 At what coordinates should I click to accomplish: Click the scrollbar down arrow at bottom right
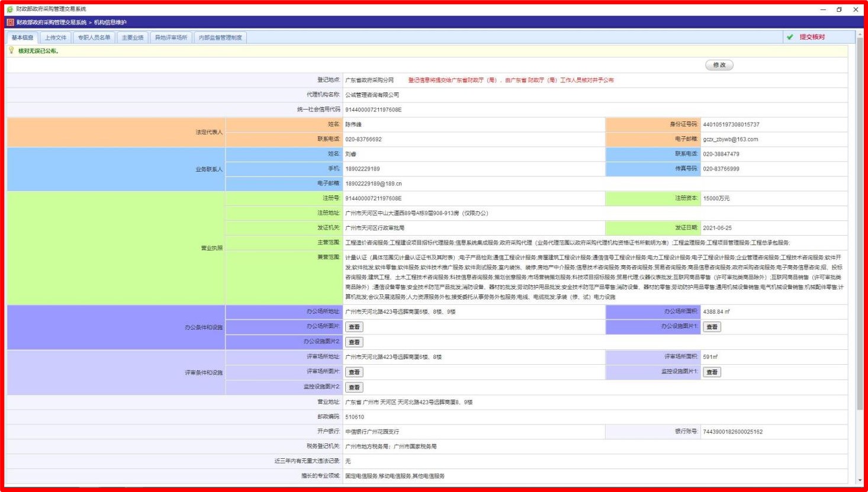pos(860,480)
